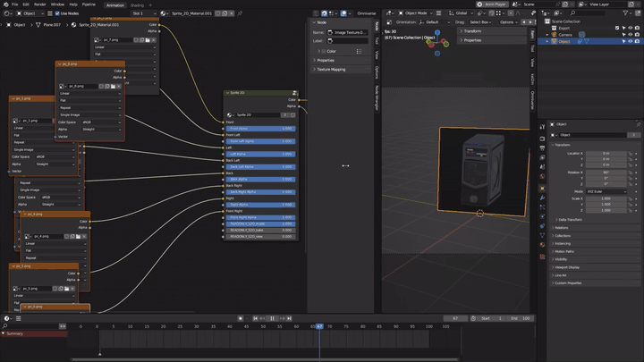Screen dimensions: 644x362
Task: Unlink the image with X on pc_8.png node
Action: click(x=120, y=86)
